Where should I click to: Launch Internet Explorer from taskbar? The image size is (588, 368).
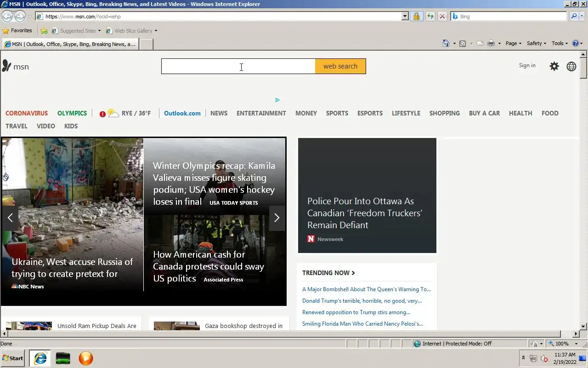(40, 358)
